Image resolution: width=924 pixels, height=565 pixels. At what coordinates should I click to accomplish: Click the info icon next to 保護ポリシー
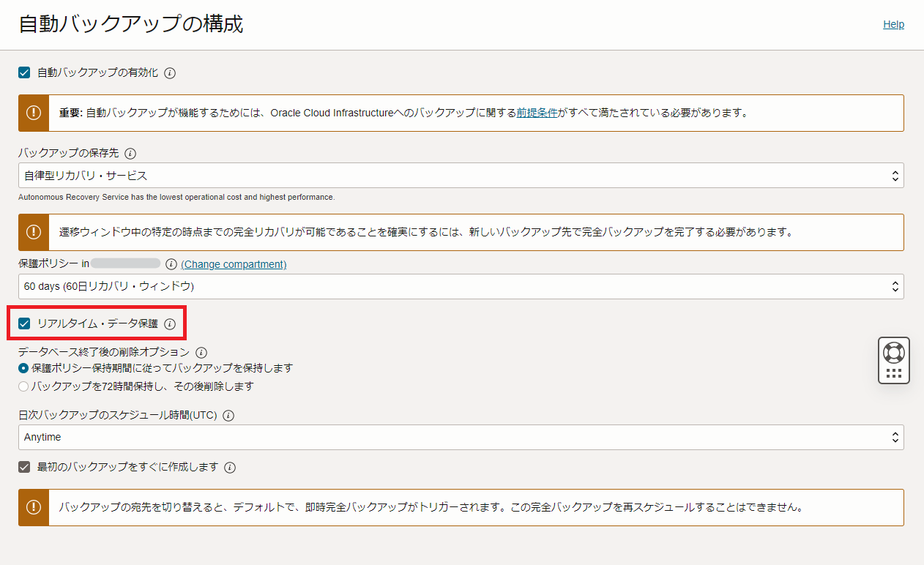point(173,263)
